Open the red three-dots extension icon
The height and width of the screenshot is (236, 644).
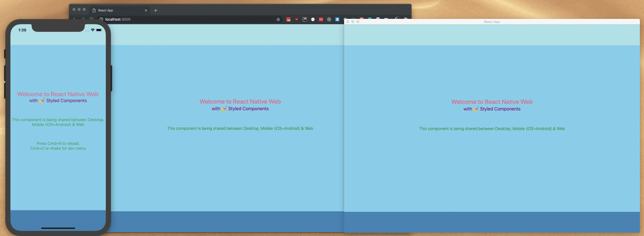tap(321, 19)
